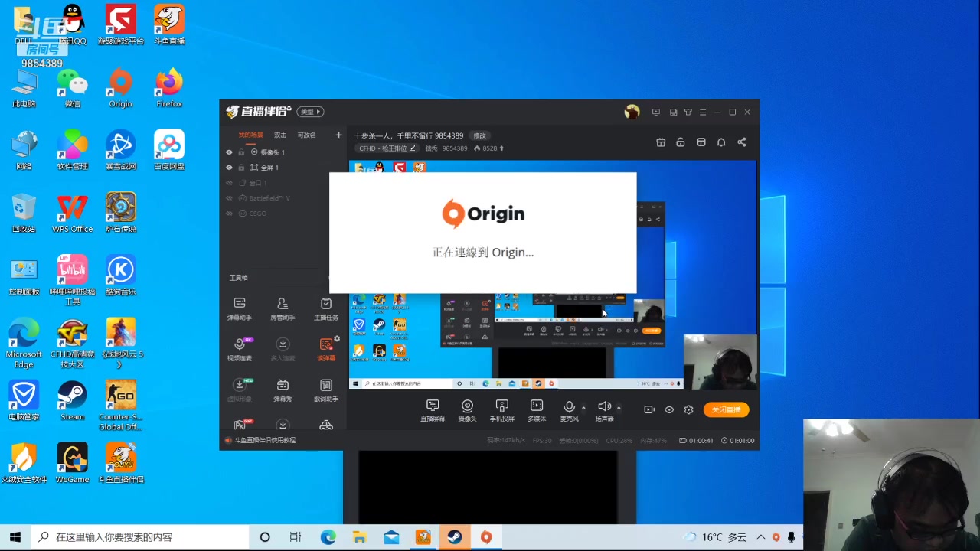Click the gift box icon in header
980x551 pixels.
(x=661, y=142)
